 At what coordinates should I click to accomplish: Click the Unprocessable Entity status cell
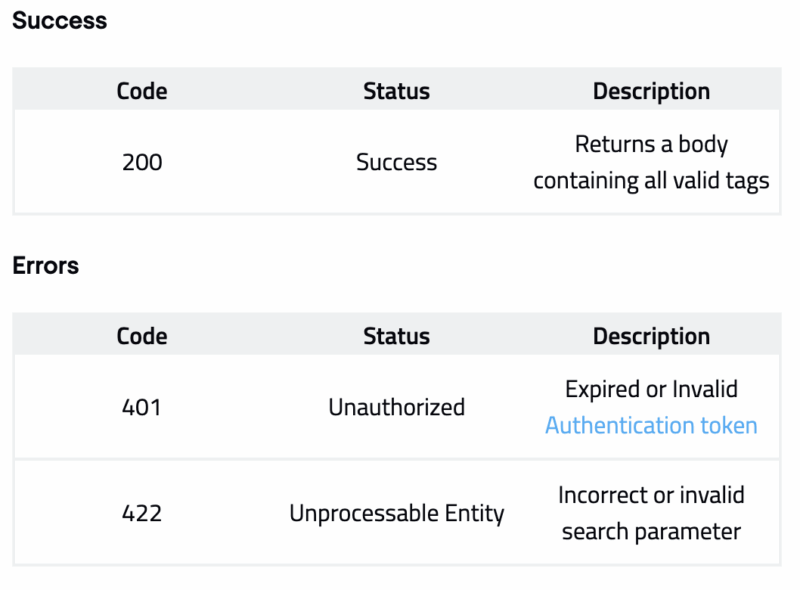[x=396, y=513]
